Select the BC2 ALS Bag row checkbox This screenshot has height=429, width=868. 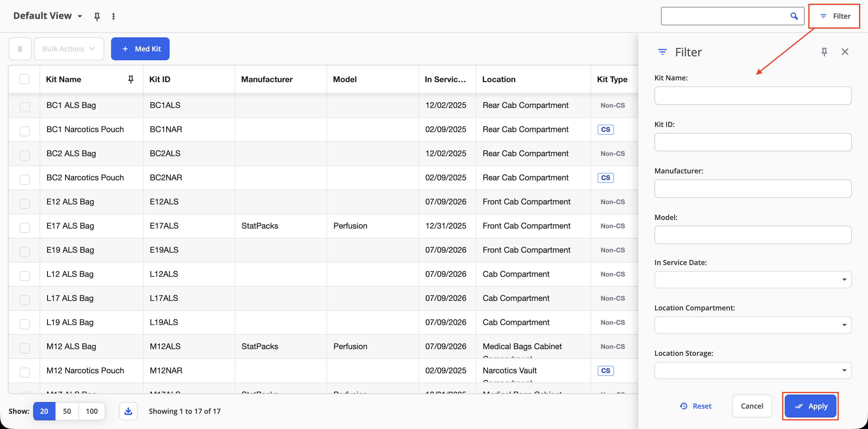click(x=25, y=155)
